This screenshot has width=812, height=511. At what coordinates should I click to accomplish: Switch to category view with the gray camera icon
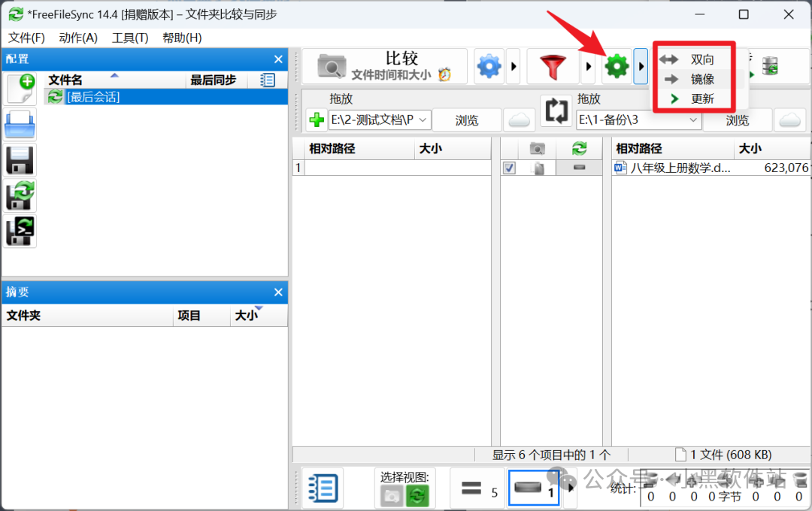click(392, 496)
